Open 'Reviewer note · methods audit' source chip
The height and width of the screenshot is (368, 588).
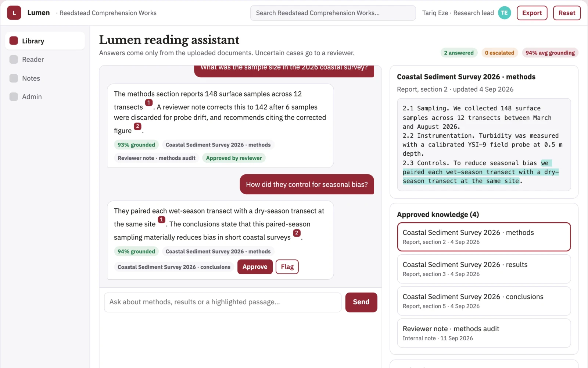coord(157,158)
